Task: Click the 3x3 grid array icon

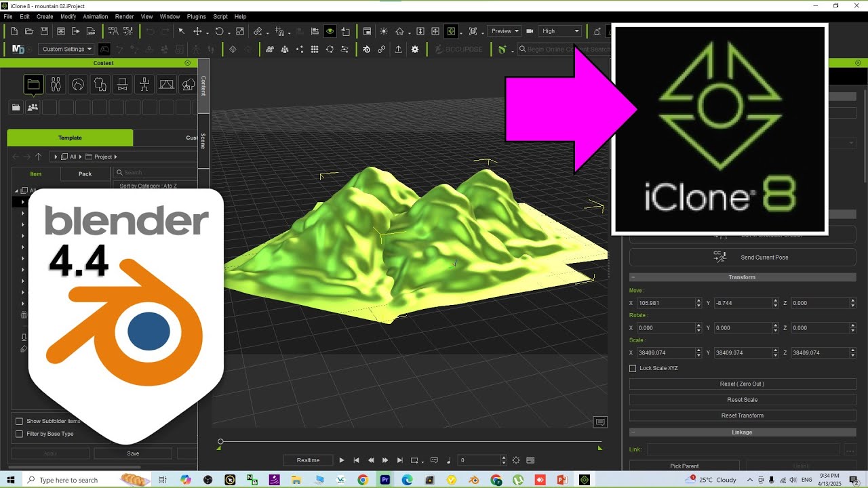Action: (315, 49)
